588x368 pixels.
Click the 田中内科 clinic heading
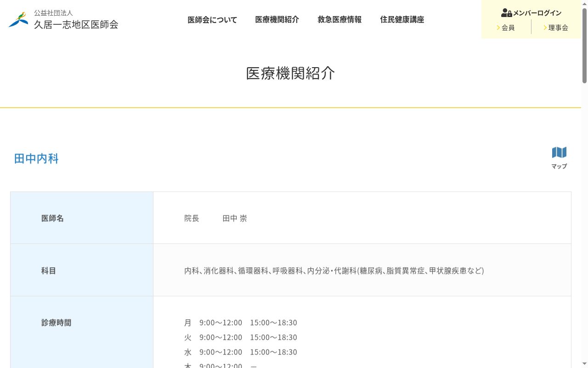[36, 159]
